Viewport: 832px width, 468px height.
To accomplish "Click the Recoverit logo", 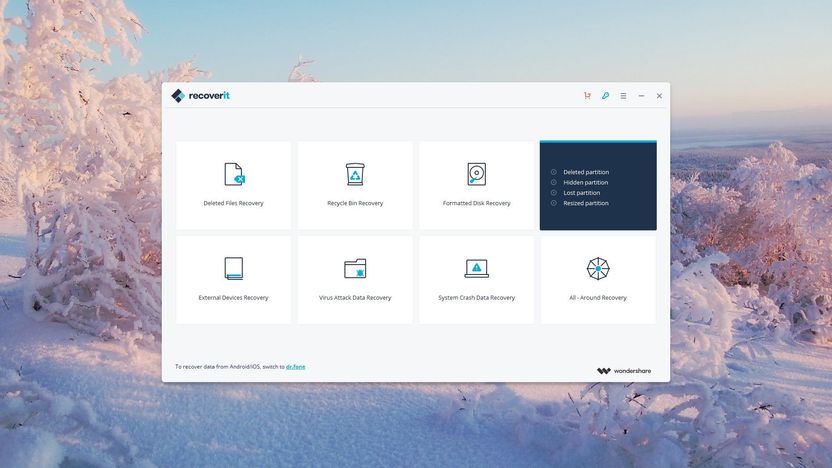I will coord(201,96).
